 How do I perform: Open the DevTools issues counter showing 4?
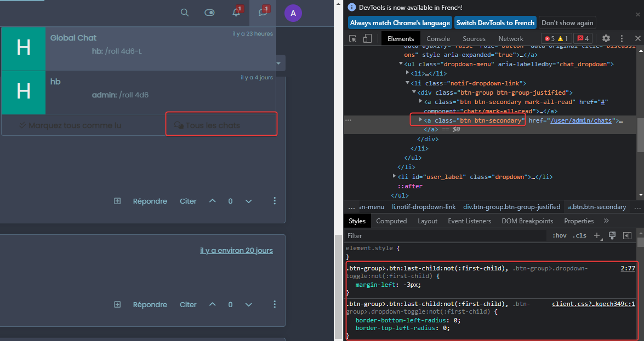[583, 39]
